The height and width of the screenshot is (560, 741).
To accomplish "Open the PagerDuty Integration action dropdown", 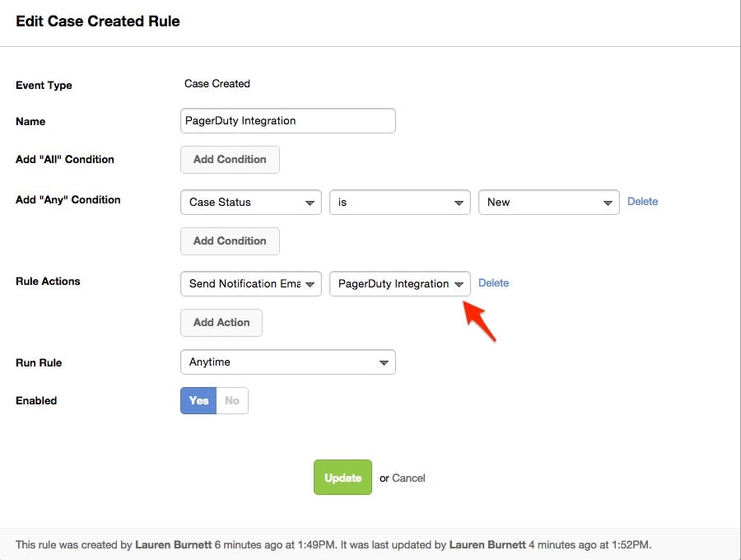I will (x=399, y=284).
